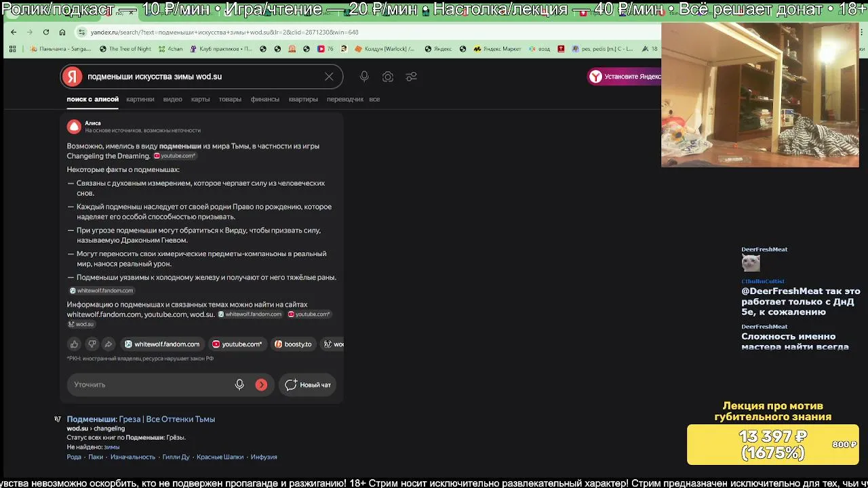868x488 pixels.
Task: Open the Изначальность sitelink
Action: pyautogui.click(x=133, y=457)
